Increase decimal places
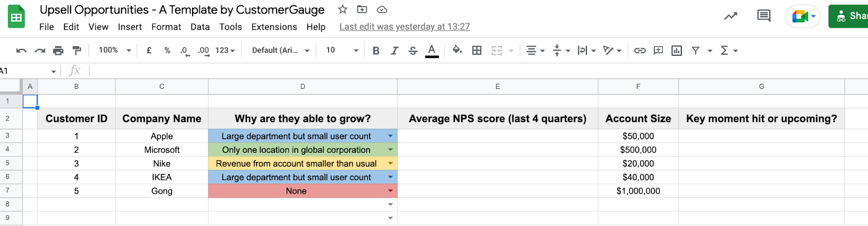Screen dimensions: 868x226 point(203,51)
